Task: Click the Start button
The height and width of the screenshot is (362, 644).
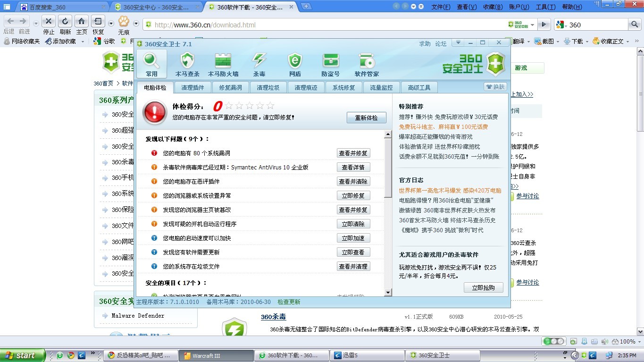Action: tap(23, 355)
